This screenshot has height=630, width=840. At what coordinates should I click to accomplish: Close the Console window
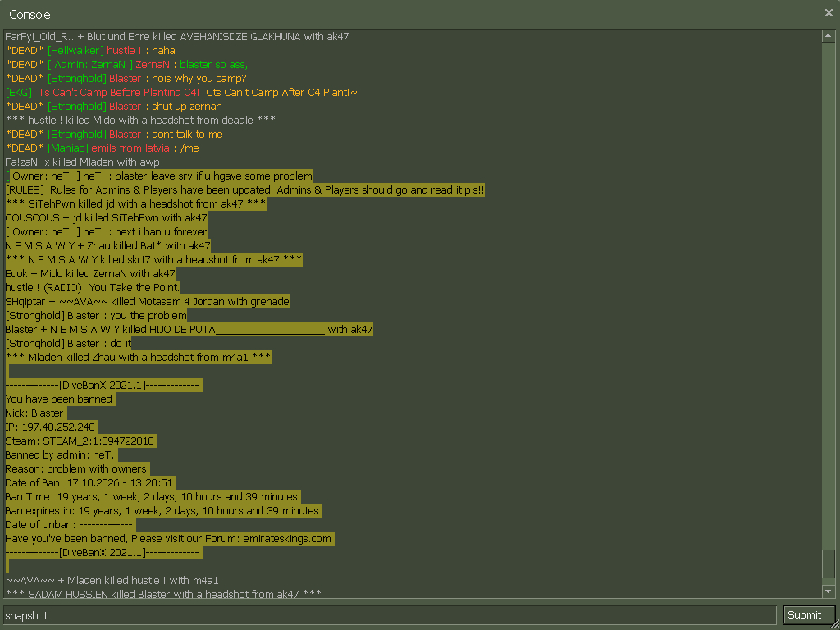coord(829,13)
